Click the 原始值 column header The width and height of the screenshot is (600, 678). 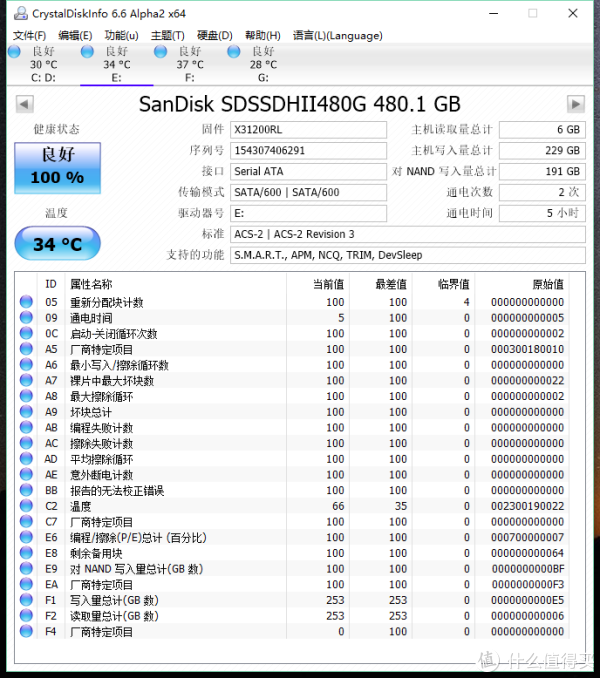click(548, 284)
